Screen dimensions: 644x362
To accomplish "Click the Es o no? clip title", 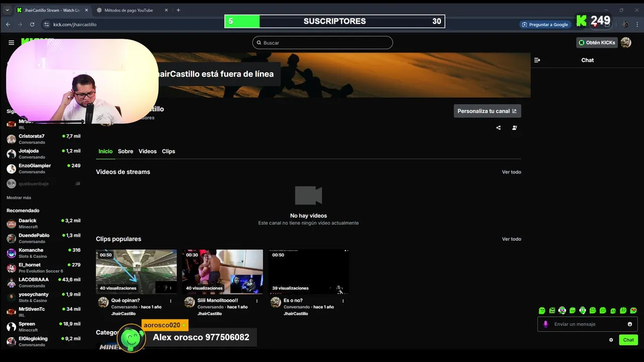I will (293, 301).
